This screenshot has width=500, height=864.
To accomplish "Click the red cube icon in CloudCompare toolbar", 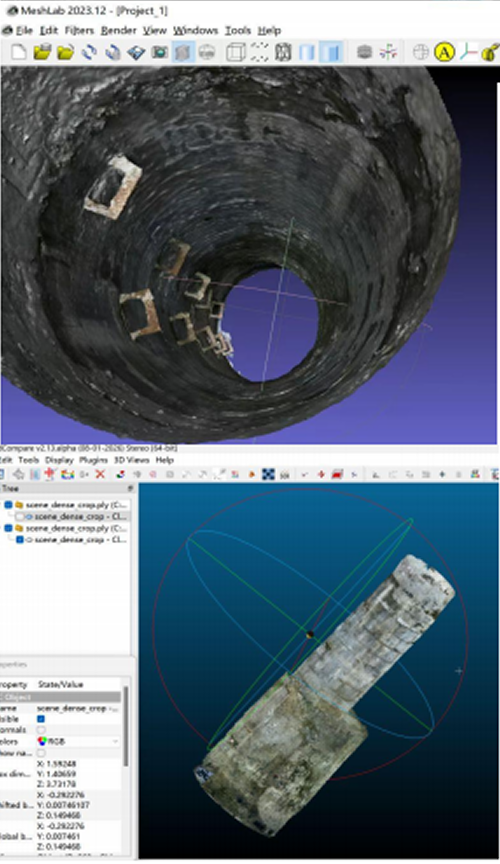I will point(337,474).
